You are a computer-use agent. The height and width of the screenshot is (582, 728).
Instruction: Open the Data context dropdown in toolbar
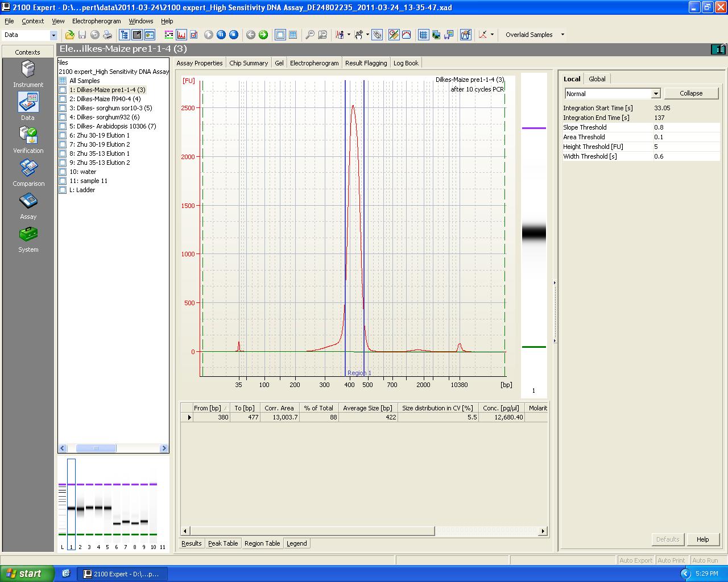(53, 35)
